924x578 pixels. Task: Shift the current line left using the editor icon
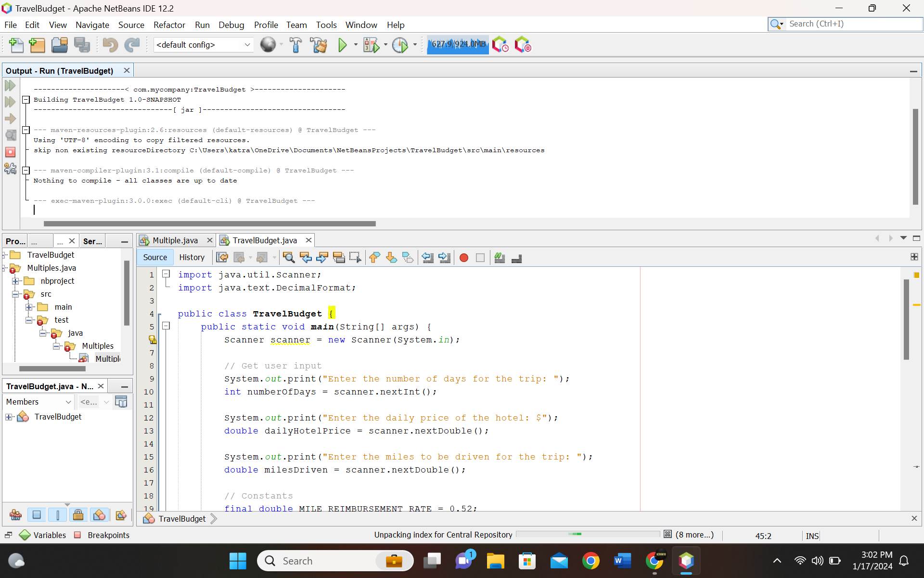427,258
